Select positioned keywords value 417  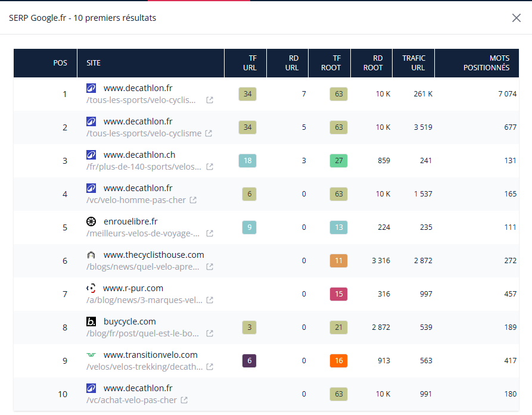tap(511, 361)
